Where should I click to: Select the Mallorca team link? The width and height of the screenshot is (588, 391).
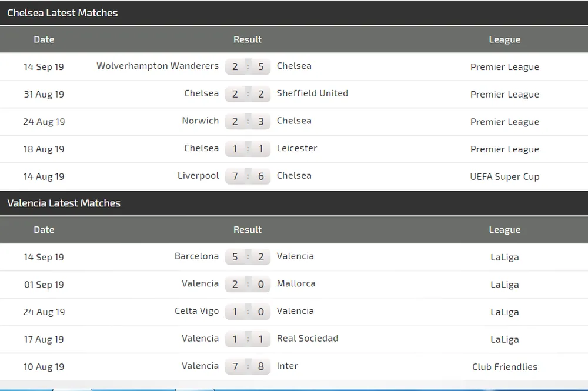click(296, 283)
